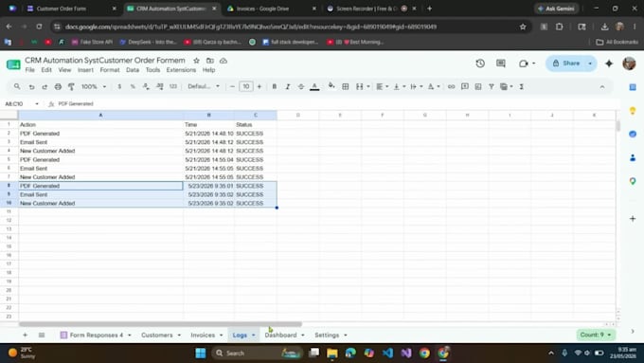Screen dimensions: 644x363
Task: Open the functions sigma icon
Action: (521, 87)
